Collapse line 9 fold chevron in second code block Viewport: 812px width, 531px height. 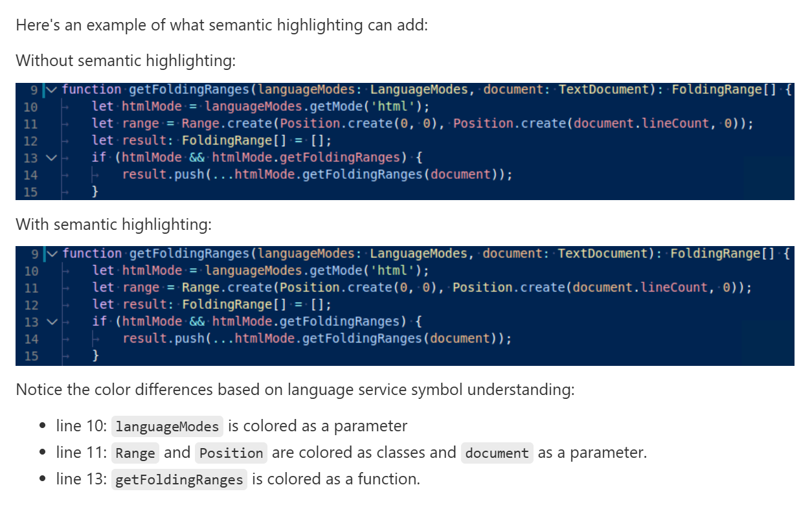pos(52,253)
